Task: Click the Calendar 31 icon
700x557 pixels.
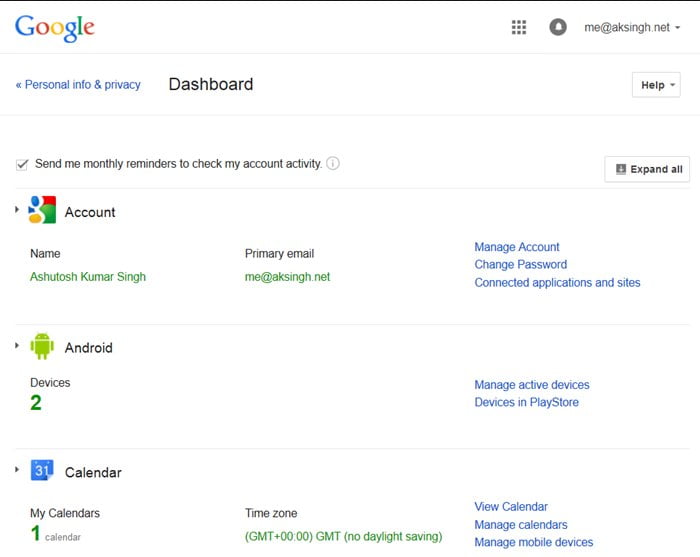Action: point(42,470)
